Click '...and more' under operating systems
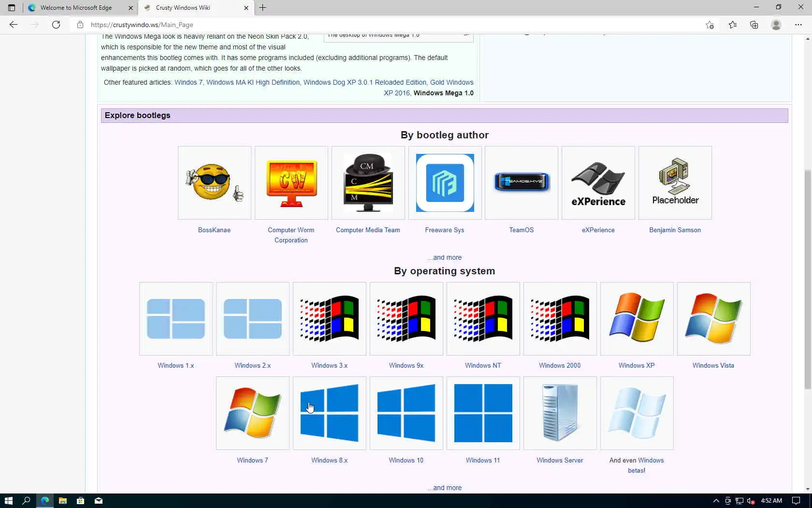The height and width of the screenshot is (508, 812). click(445, 488)
